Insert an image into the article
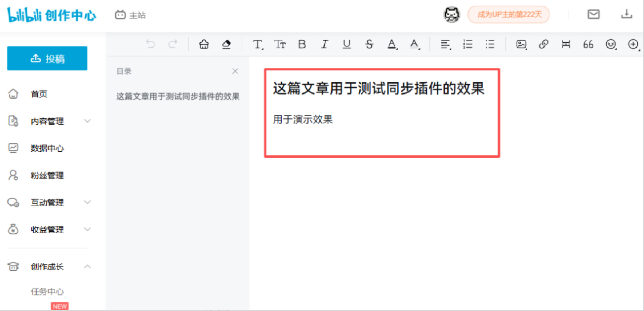 coord(522,44)
